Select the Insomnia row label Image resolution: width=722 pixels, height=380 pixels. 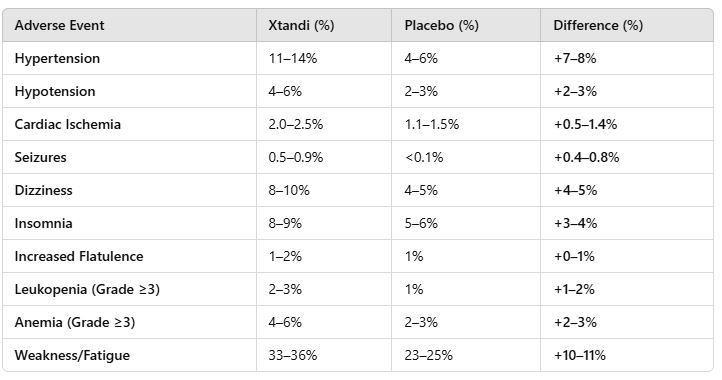point(43,223)
